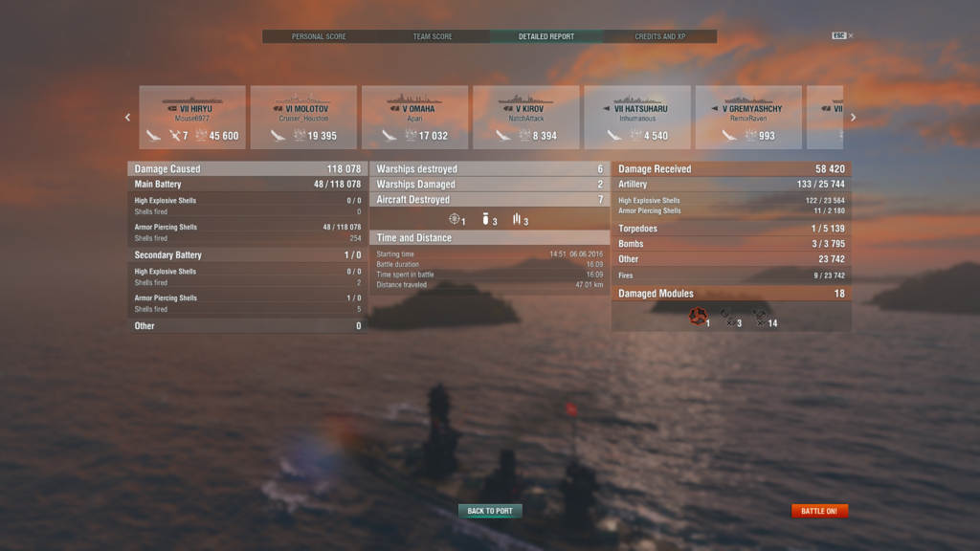Select the V Gremyashchy ship card

748,118
